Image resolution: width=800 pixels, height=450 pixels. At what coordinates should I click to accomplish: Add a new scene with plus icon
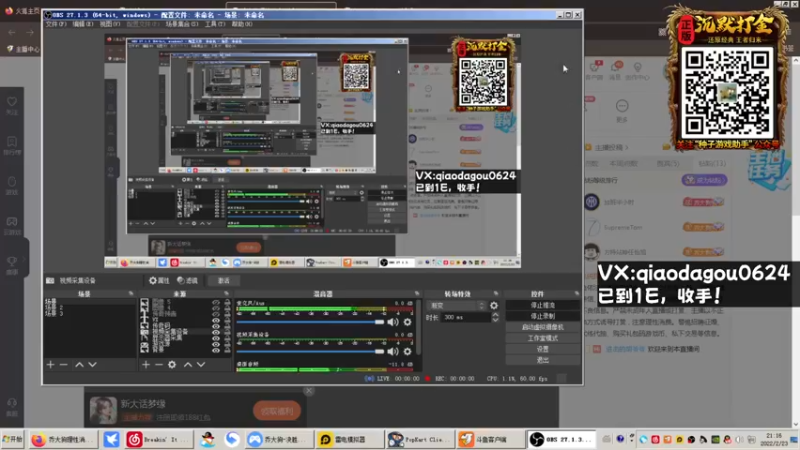51,365
